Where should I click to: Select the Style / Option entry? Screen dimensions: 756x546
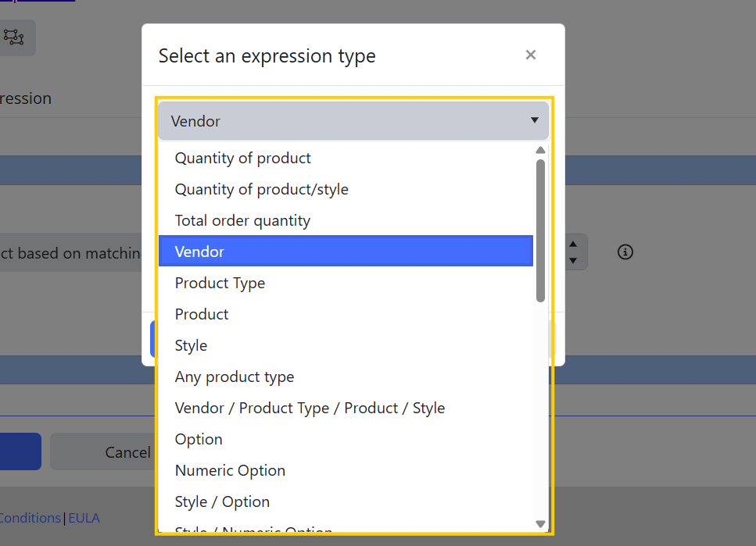223,501
